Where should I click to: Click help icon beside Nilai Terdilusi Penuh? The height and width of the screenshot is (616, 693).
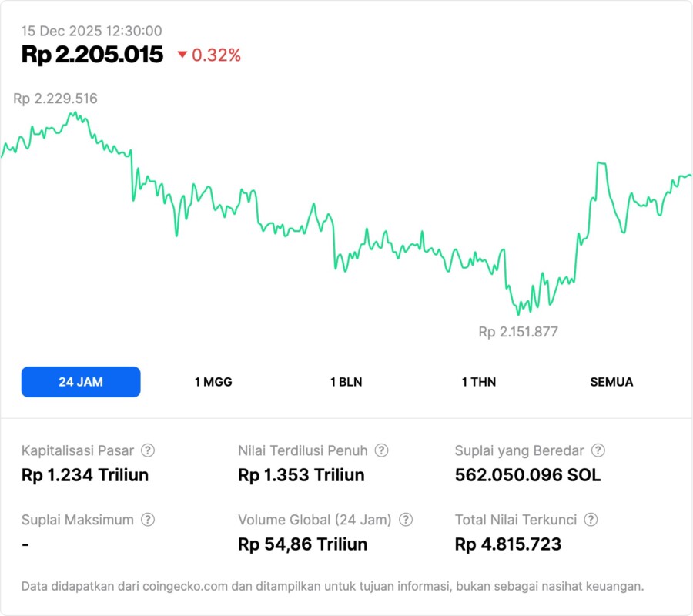[381, 450]
